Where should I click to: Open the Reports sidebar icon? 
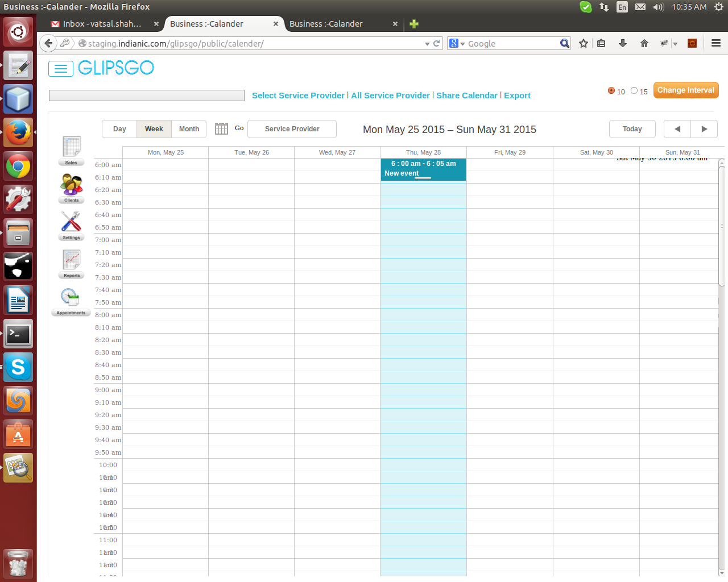coord(72,264)
